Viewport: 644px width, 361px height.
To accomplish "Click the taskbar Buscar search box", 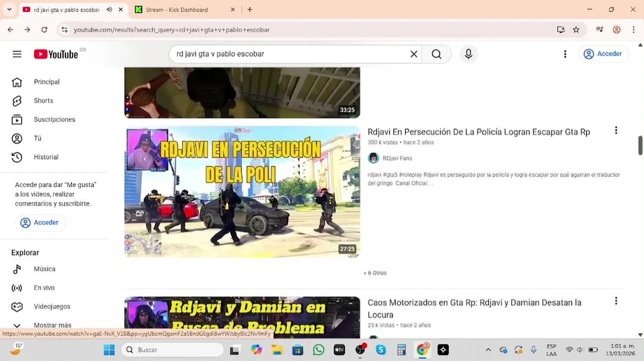I will click(173, 350).
